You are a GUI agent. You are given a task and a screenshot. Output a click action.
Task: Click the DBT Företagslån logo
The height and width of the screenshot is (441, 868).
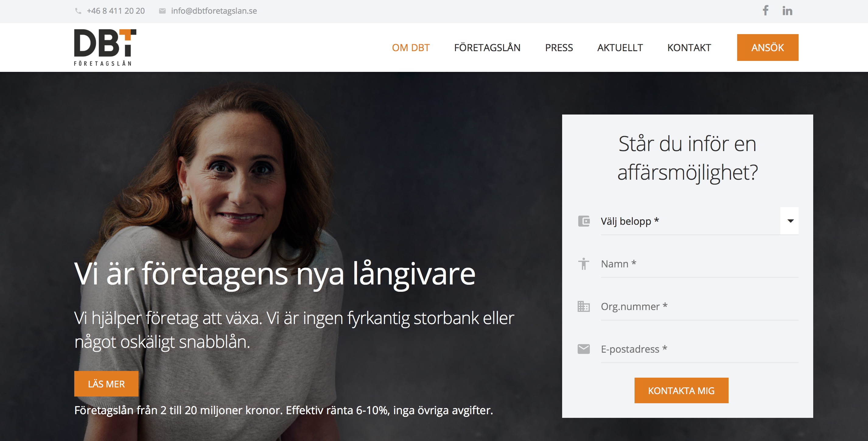click(x=105, y=48)
